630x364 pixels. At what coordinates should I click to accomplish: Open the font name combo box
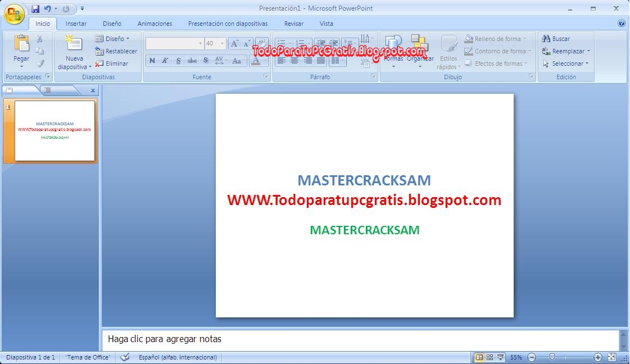point(174,43)
